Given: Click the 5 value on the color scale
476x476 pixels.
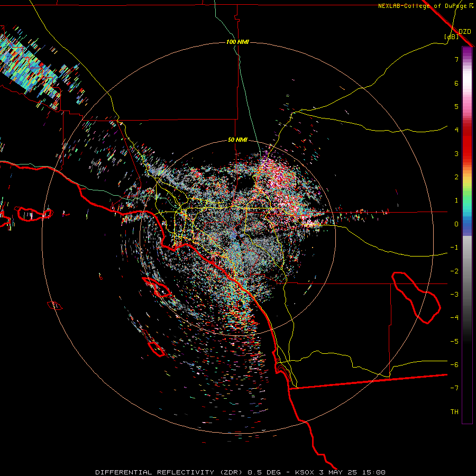Looking at the screenshot, I should point(456,106).
